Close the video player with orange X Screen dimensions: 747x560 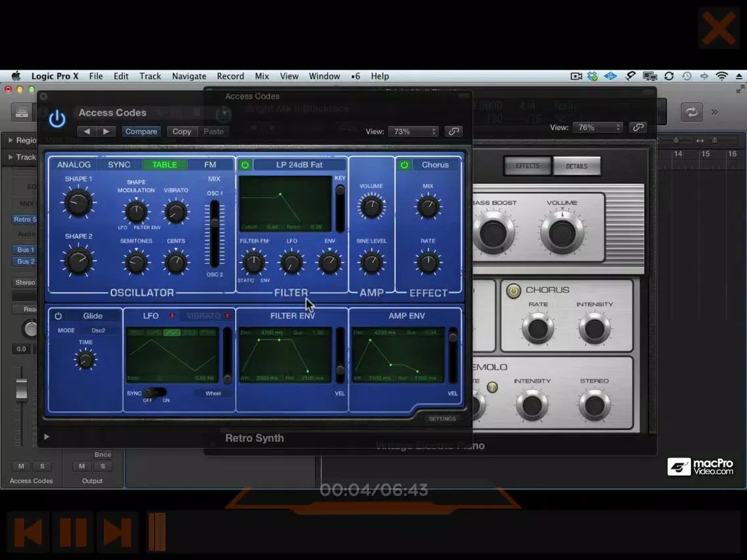[x=719, y=28]
